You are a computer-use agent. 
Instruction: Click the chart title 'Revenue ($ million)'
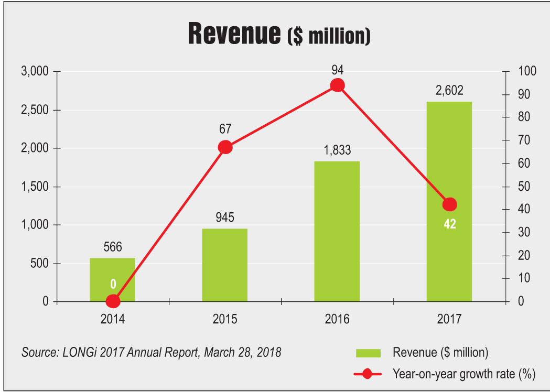click(278, 34)
